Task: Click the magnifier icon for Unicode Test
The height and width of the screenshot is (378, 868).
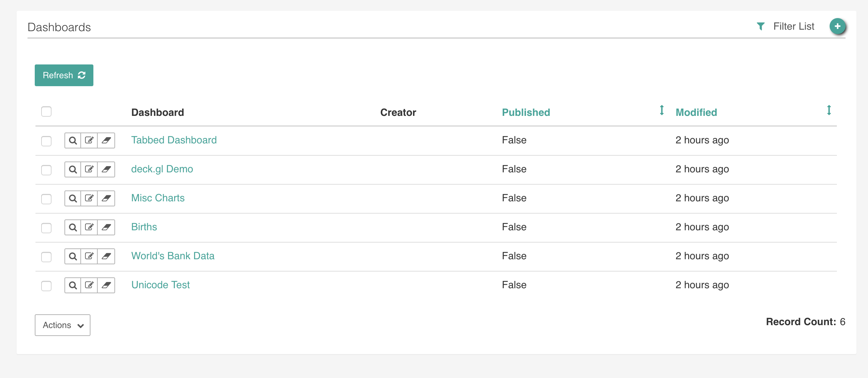Action: [x=73, y=285]
